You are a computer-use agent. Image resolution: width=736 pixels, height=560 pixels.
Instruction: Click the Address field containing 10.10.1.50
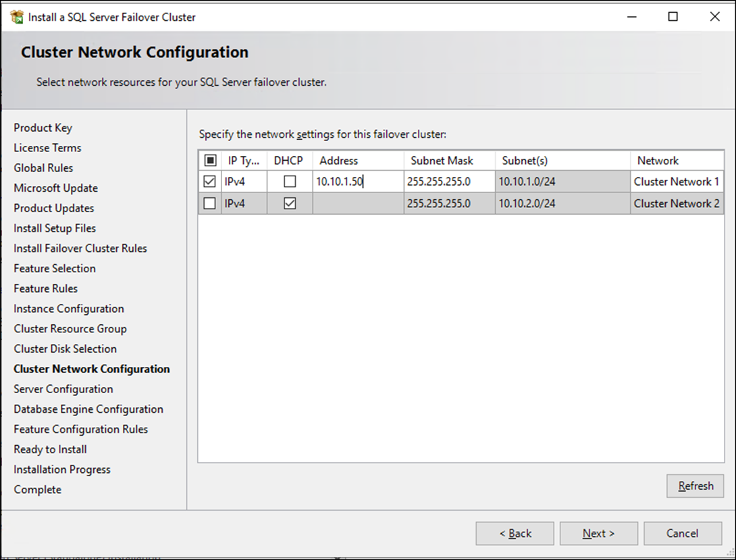coord(358,182)
